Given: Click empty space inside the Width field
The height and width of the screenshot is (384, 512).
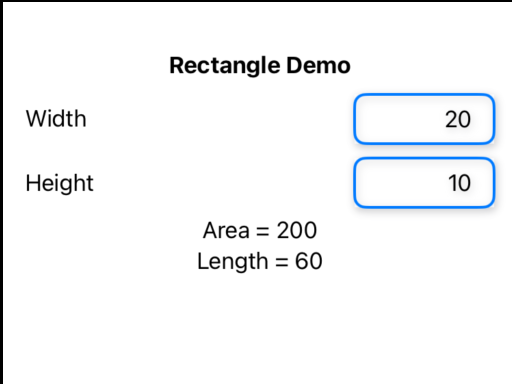Looking at the screenshot, I should (x=397, y=119).
